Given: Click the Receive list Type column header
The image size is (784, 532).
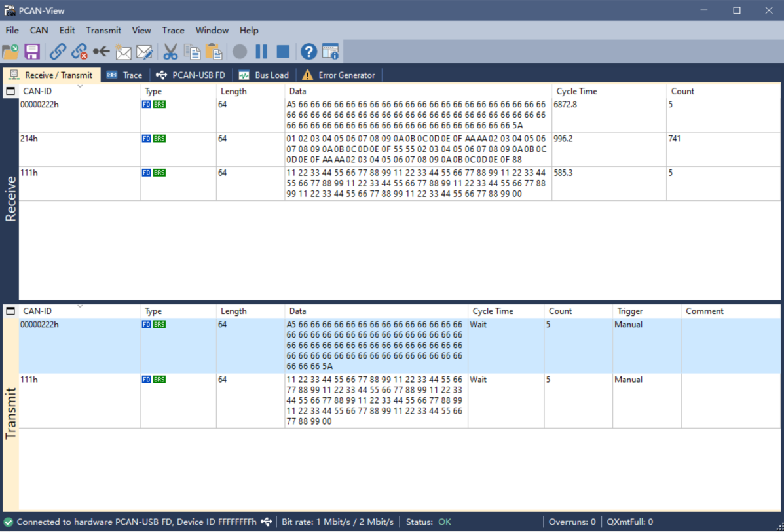Looking at the screenshot, I should (x=178, y=92).
